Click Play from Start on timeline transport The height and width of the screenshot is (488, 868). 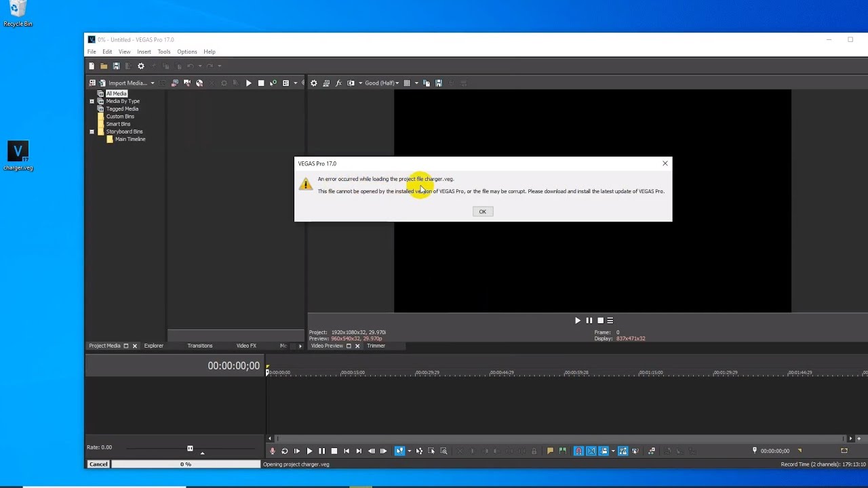[297, 451]
